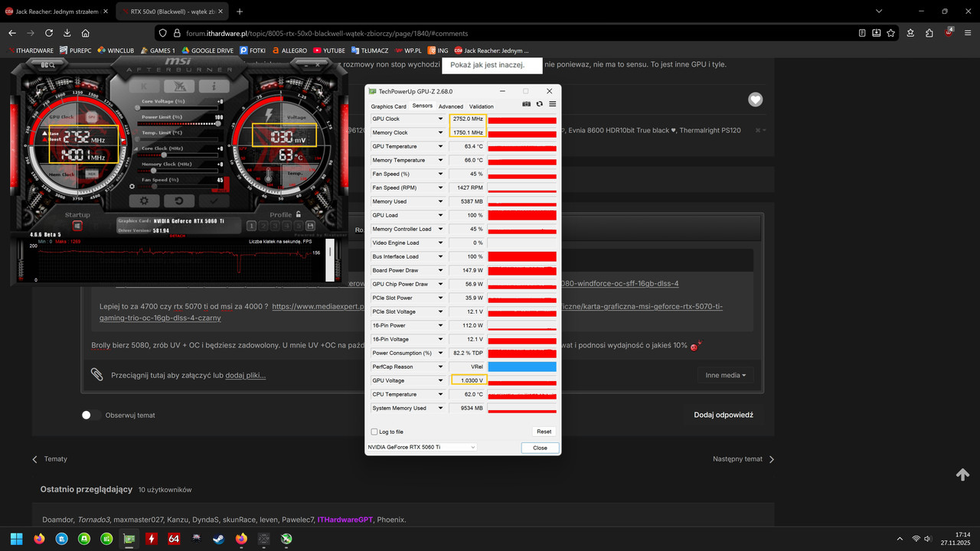
Task: Open the GOOGLE DRIVE bookmark
Action: point(207,51)
